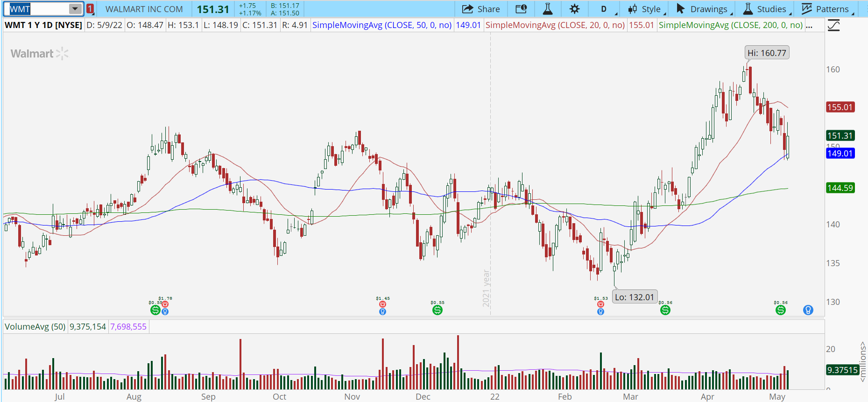Click the SMA 20 value 155.01 in header
Viewport: 868px width, 402px height.
click(x=642, y=25)
